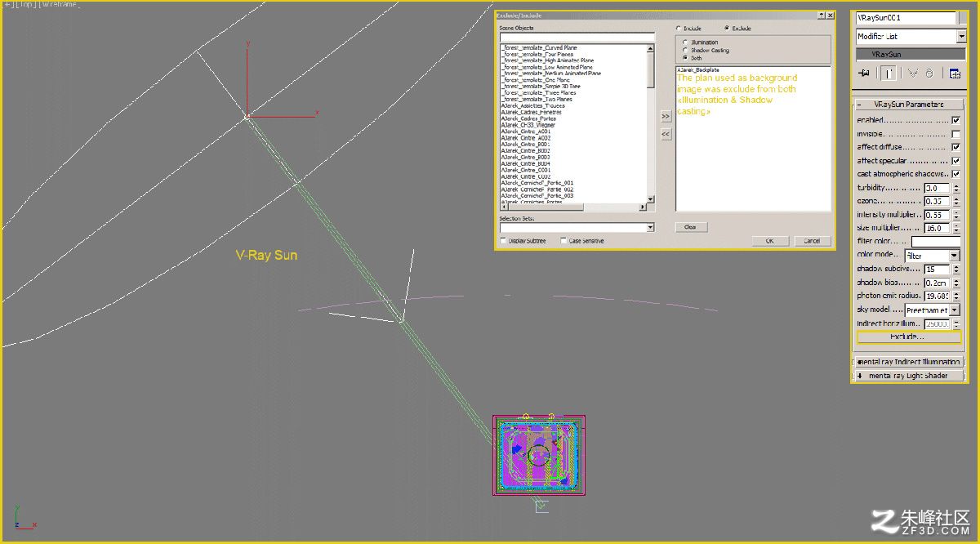Select 'Shadow Casting' radio option
980x544 pixels.
(686, 51)
